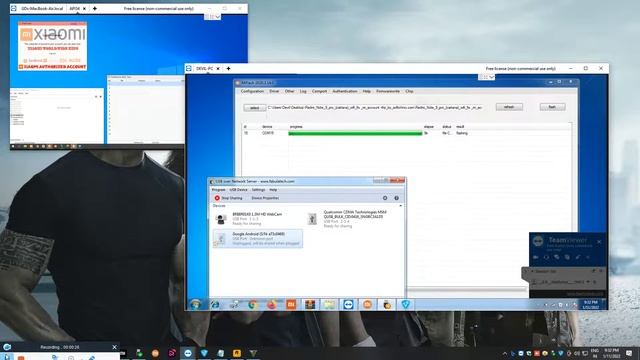Open TeamViewer icon in remote Windows 7 taskbar
This screenshot has width=640, height=360.
pos(348,304)
